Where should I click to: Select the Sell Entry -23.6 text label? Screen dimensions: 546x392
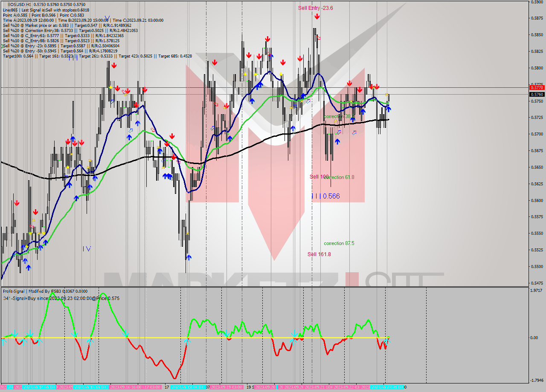click(x=316, y=8)
